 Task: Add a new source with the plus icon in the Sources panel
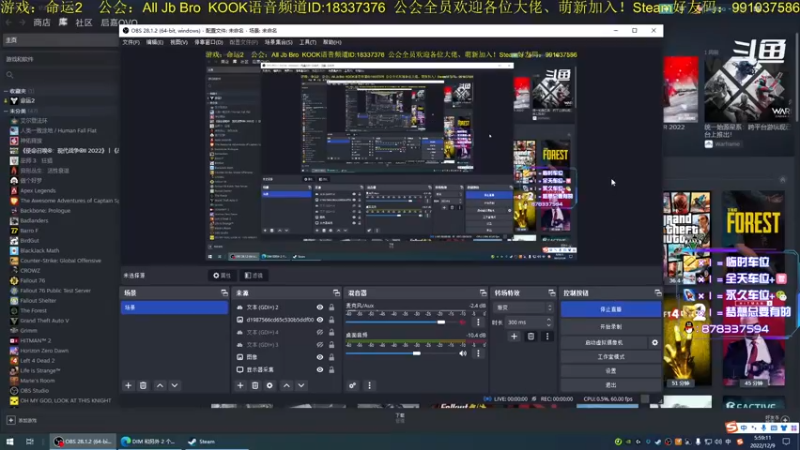pos(240,386)
